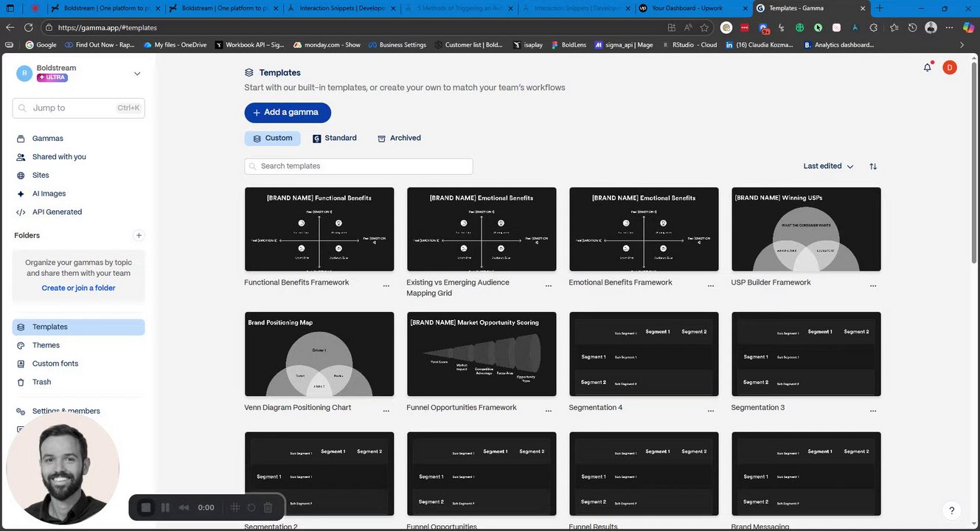Open the Gammas section icon in sidebar
The height and width of the screenshot is (531, 980).
pyautogui.click(x=21, y=139)
